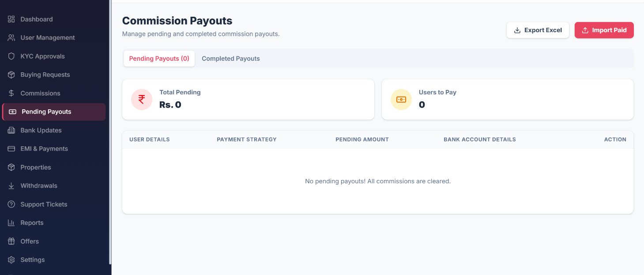Click the Withdrawals download arrow icon
The image size is (644, 275).
pos(11,186)
